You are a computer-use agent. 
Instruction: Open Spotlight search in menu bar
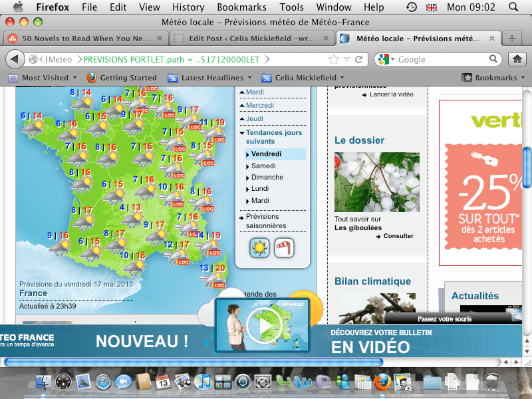coord(513,7)
